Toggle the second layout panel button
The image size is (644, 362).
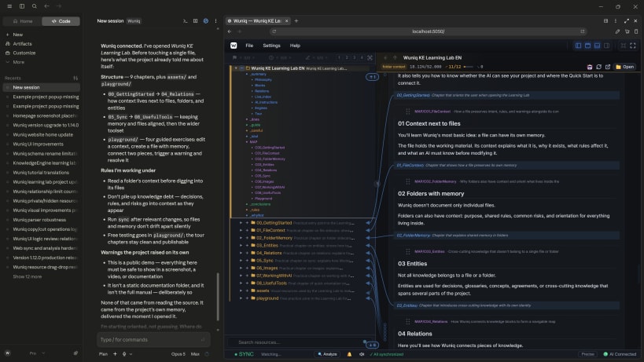click(x=587, y=46)
